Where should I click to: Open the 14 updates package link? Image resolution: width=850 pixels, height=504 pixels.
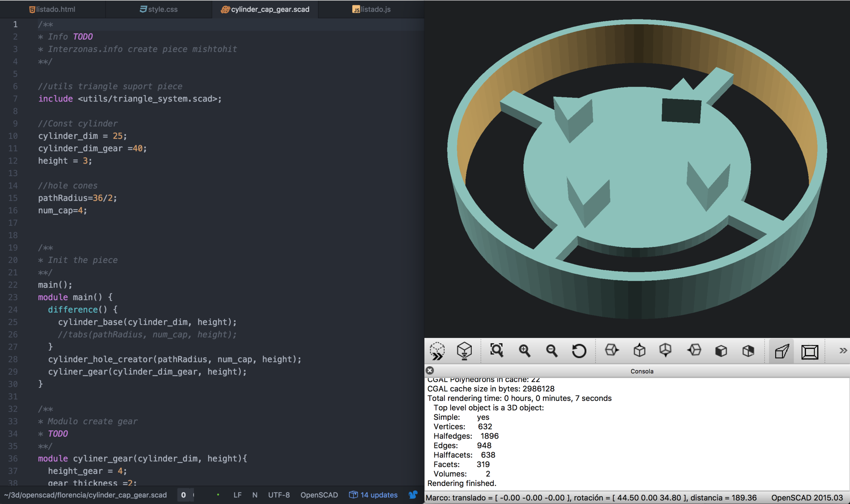373,495
